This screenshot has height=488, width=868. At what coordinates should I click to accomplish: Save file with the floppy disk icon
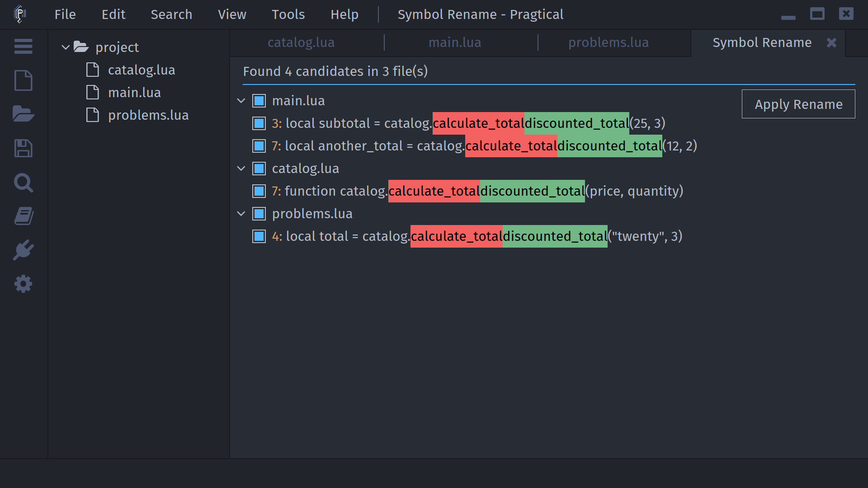(23, 148)
